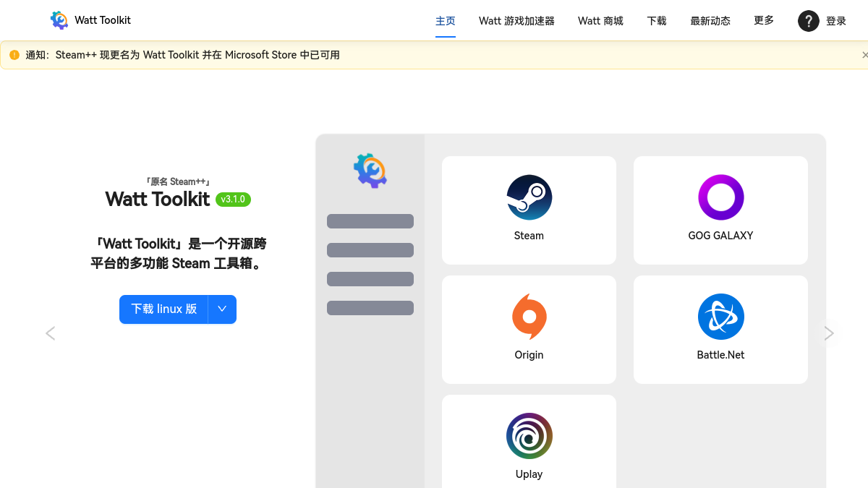Click the notification text about Microsoft Store
Screen dimensions: 868x488
(x=183, y=55)
